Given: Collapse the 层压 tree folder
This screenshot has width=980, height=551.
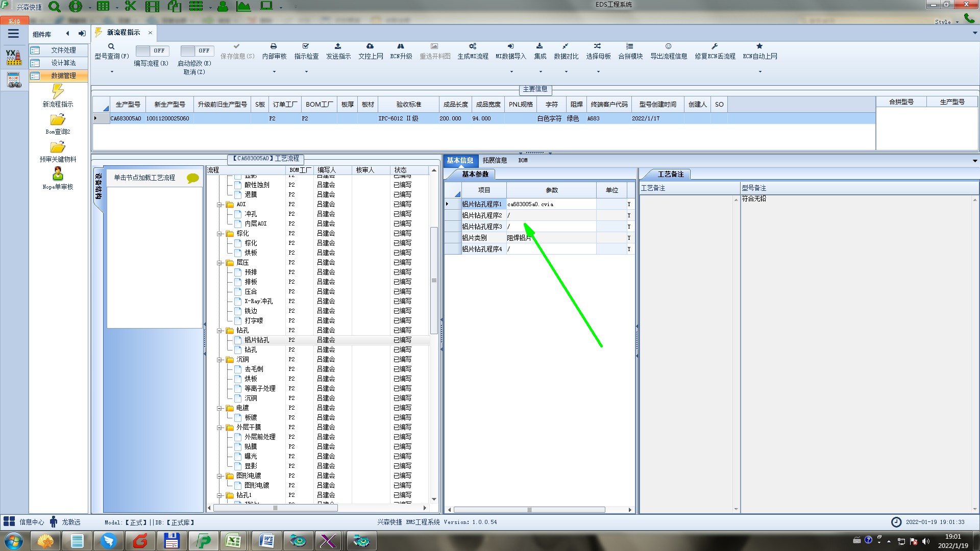Looking at the screenshot, I should [219, 263].
